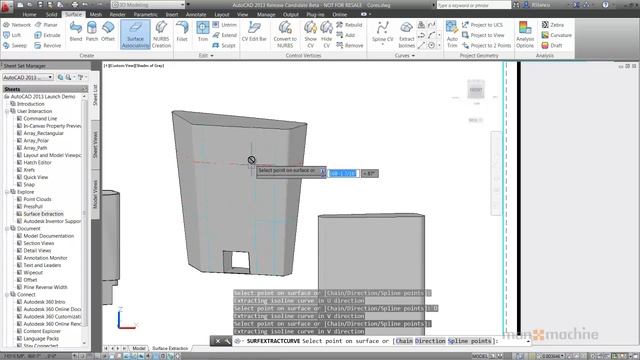Choose the surface Trim tool
The width and height of the screenshot is (640, 360).
203,31
